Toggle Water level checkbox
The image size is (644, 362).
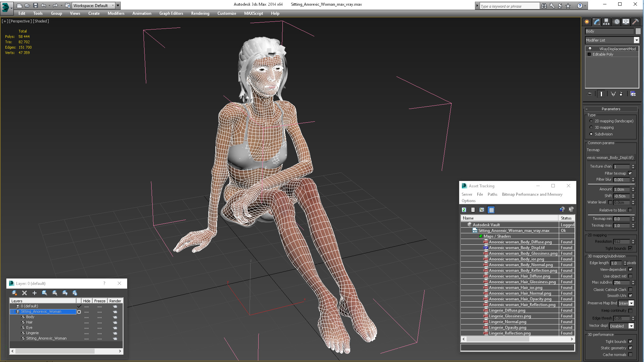610,202
